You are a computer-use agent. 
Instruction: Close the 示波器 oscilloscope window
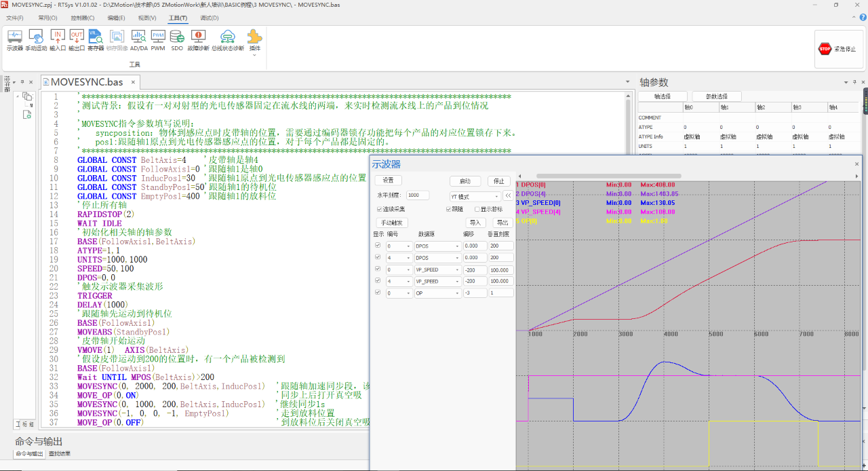tap(856, 164)
